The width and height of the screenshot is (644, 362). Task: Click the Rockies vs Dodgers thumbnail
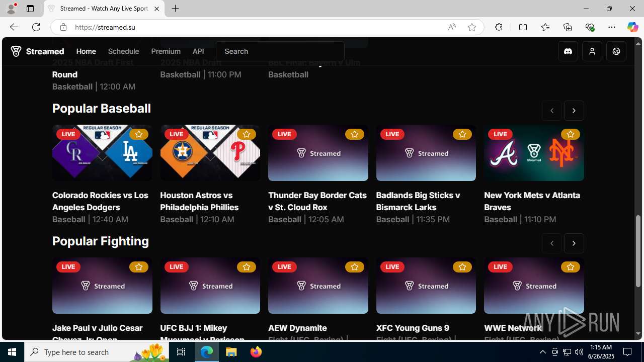pyautogui.click(x=102, y=153)
